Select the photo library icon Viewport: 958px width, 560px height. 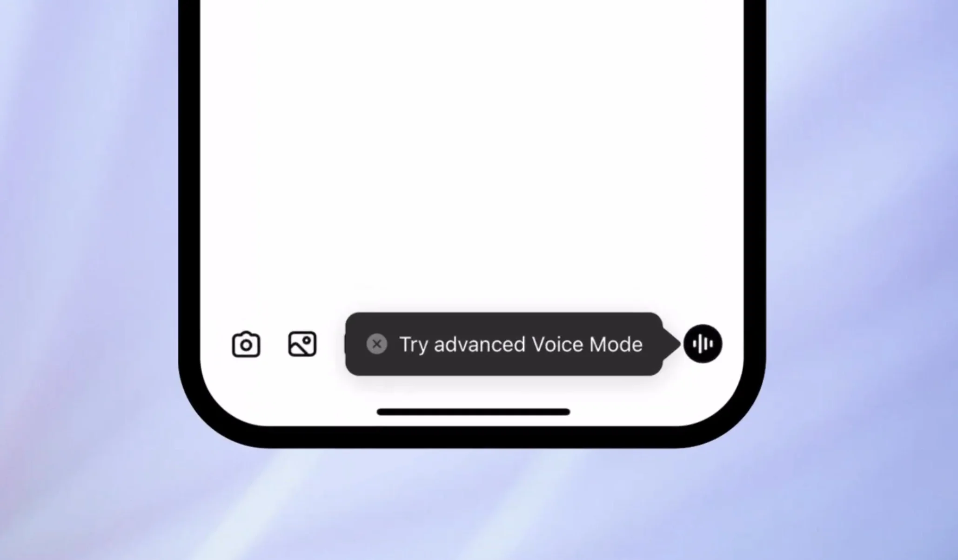pos(302,344)
